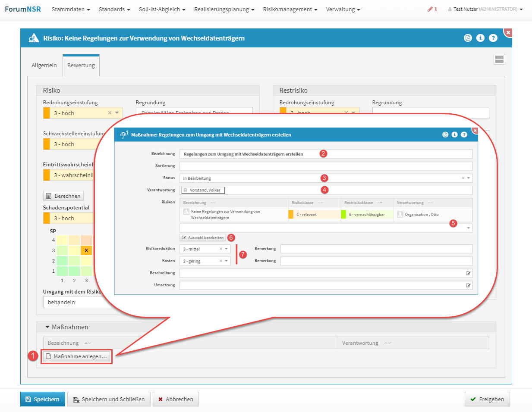Open the Test Nutzer account dropdown
Image resolution: width=532 pixels, height=412 pixels.
pos(485,9)
